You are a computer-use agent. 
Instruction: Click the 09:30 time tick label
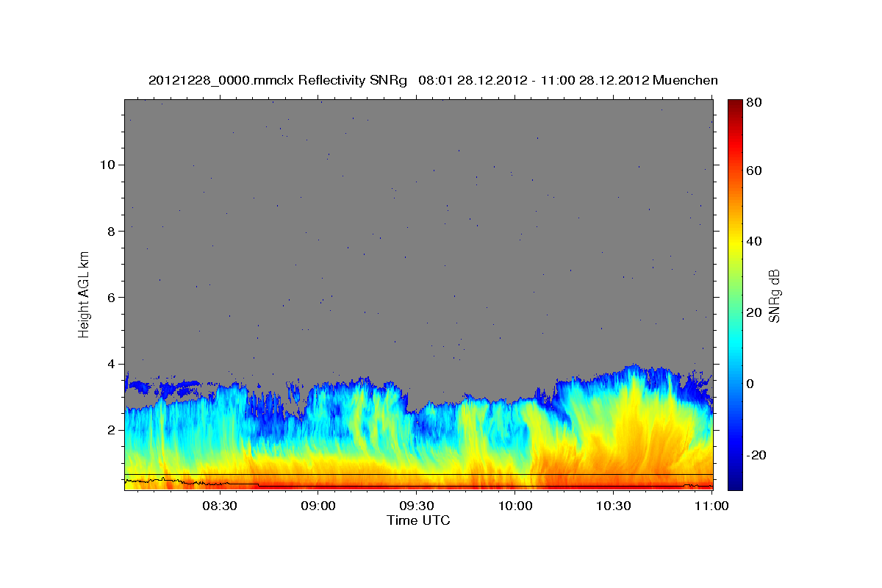coord(416,506)
